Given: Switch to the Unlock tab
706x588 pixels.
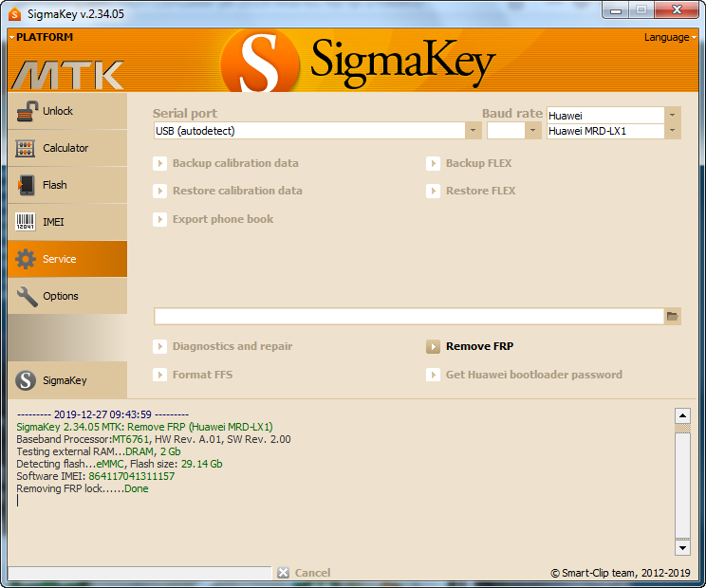Looking at the screenshot, I should (x=67, y=111).
